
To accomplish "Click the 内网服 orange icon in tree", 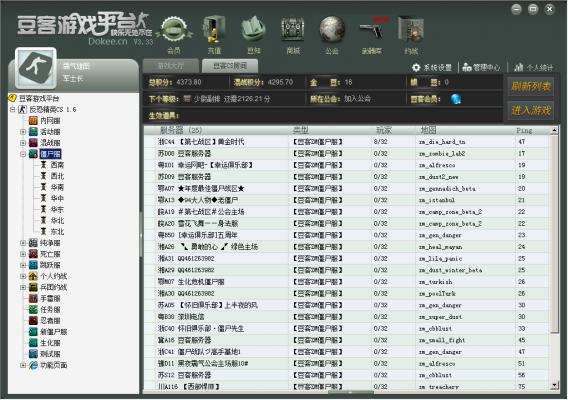I will 33,121.
